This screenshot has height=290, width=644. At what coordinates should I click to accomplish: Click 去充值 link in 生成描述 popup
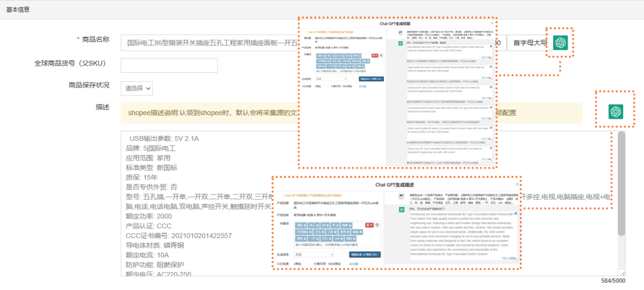pos(353,264)
